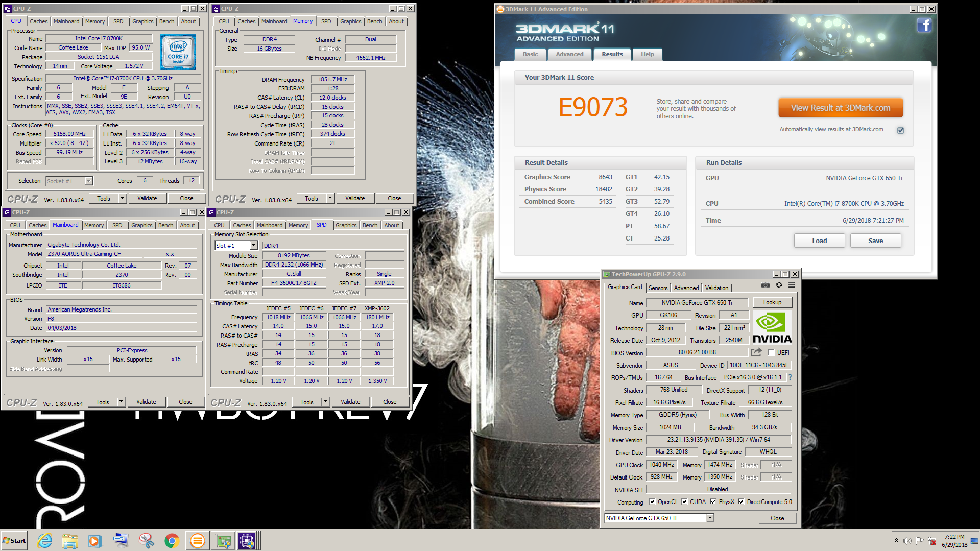Click the GPU-Z title bar icon

tap(607, 274)
